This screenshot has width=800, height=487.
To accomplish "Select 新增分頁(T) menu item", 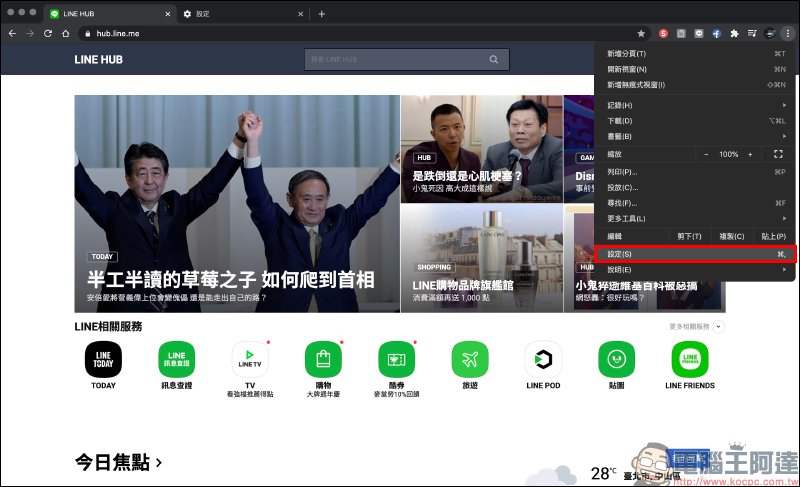I will click(694, 54).
